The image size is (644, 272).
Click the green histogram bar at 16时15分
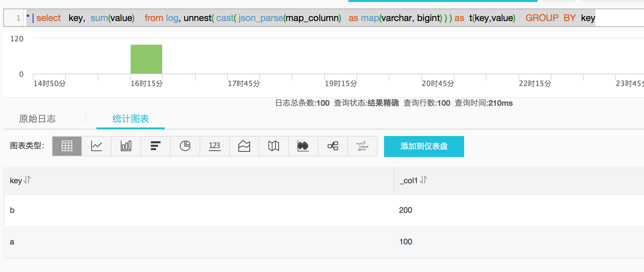(146, 59)
